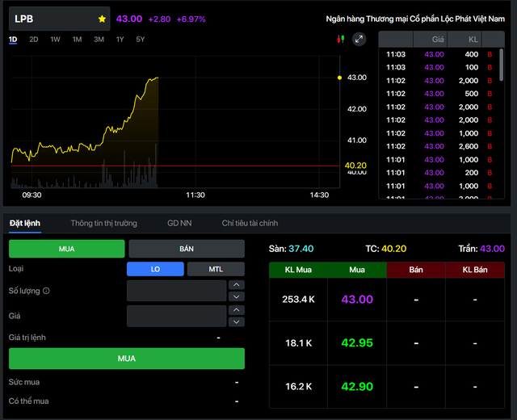Click the Giá input field
517x420 pixels.
pos(176,316)
